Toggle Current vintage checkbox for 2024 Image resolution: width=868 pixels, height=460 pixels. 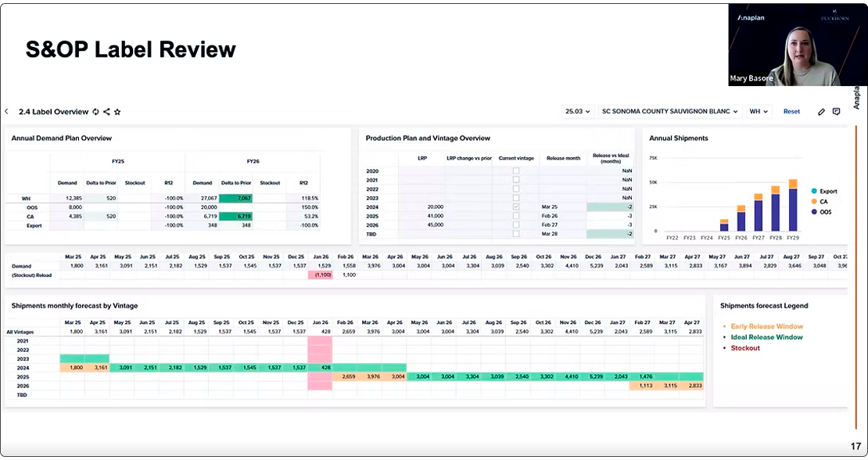coord(515,207)
